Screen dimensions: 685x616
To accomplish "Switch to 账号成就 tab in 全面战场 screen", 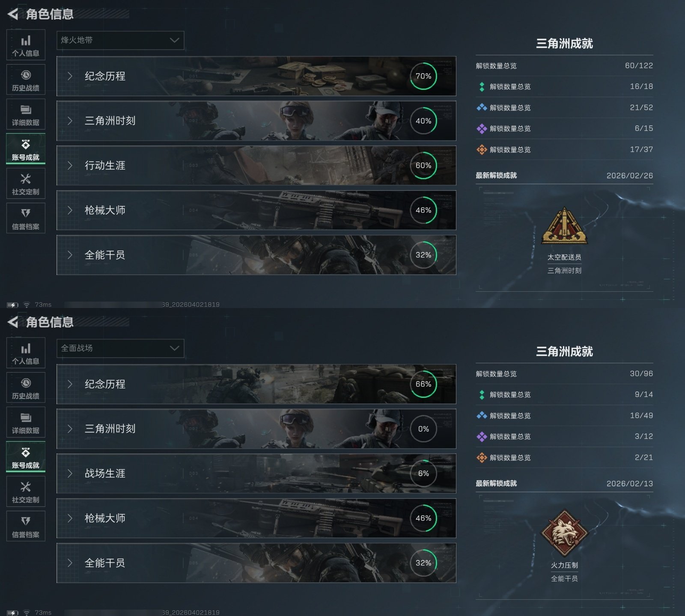I will [26, 457].
